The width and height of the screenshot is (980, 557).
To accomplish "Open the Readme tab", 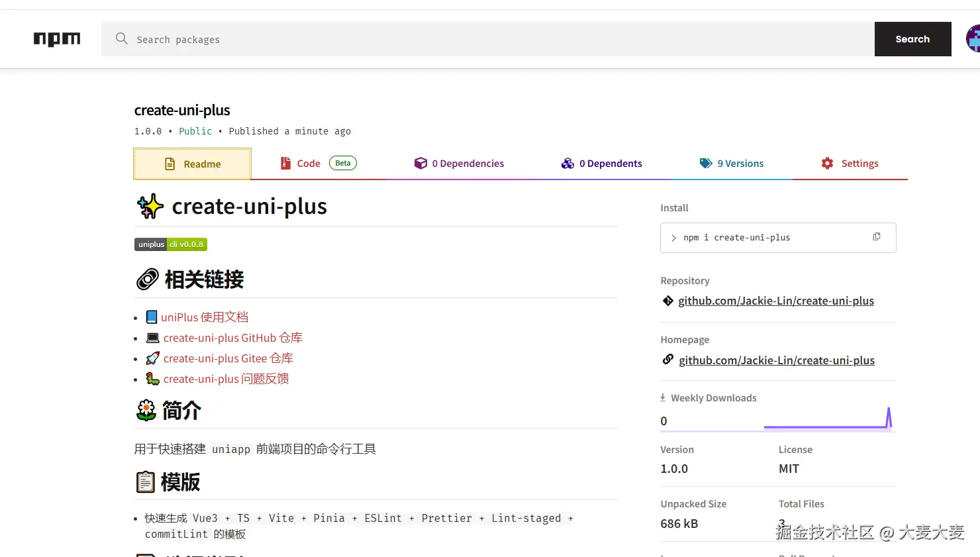I will coord(192,164).
